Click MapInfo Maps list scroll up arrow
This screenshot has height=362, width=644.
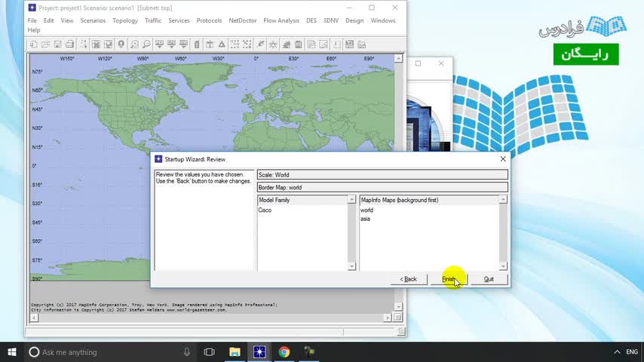[x=503, y=200]
